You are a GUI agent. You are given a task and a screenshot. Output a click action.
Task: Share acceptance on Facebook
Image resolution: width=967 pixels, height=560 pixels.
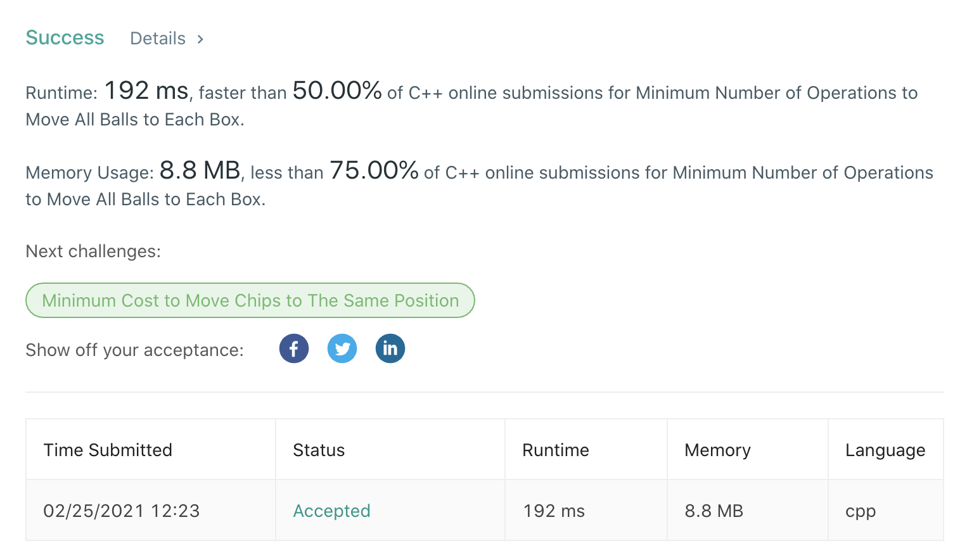(x=294, y=348)
